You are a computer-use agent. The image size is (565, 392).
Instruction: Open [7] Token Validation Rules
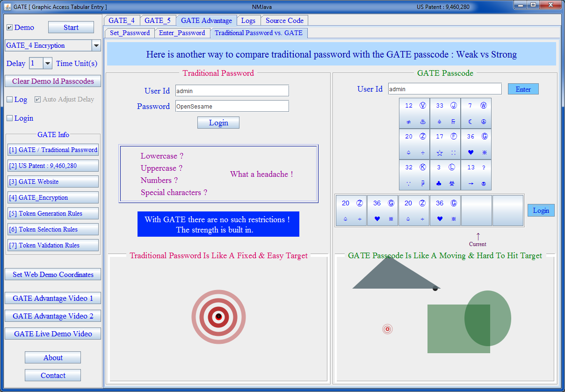tap(53, 245)
